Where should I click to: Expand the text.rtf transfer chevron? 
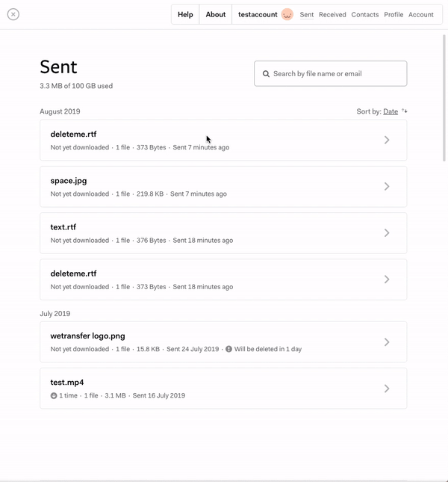[x=387, y=233]
